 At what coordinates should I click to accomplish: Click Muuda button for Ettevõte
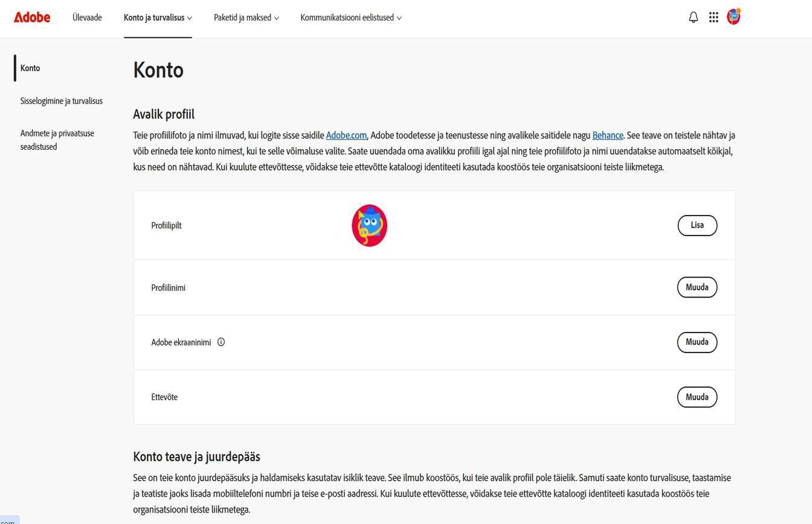tap(697, 397)
